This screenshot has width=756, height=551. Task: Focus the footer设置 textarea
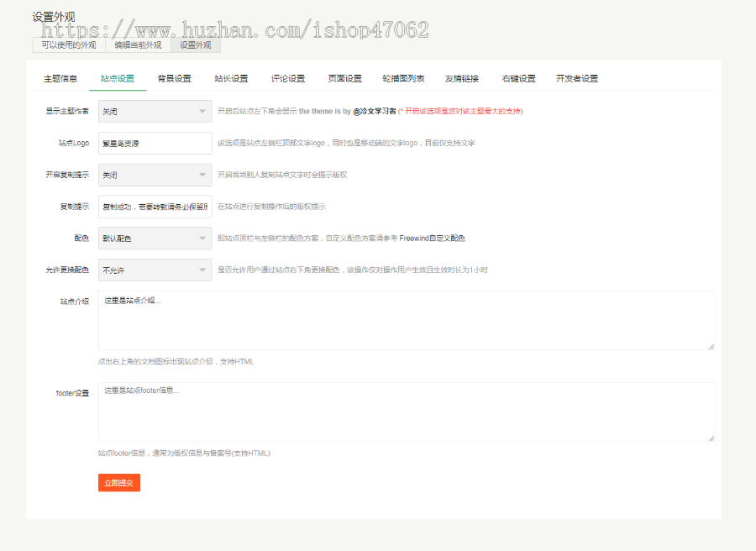[x=407, y=412]
